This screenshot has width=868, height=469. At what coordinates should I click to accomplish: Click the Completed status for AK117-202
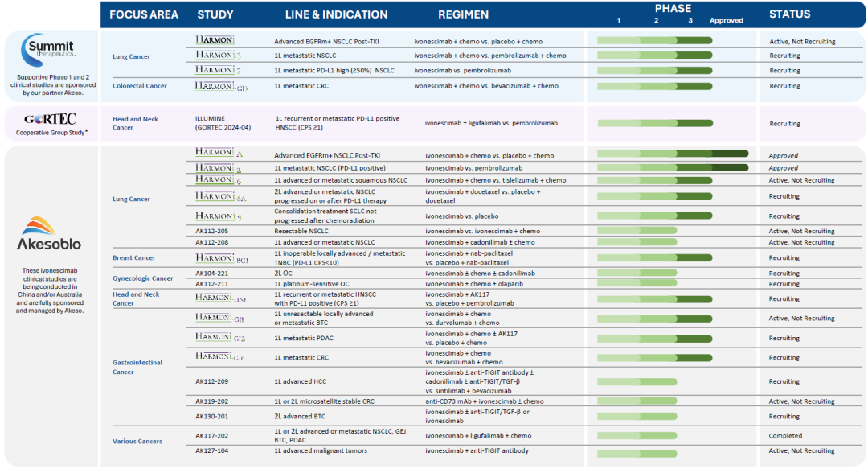(785, 436)
